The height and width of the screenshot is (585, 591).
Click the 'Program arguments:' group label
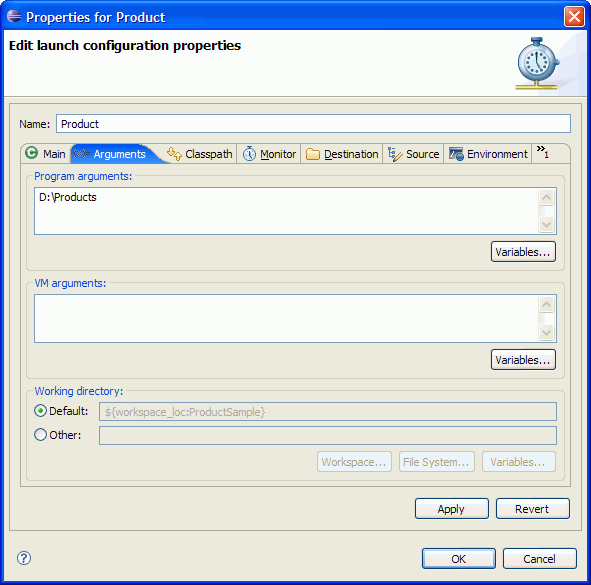pos(83,176)
